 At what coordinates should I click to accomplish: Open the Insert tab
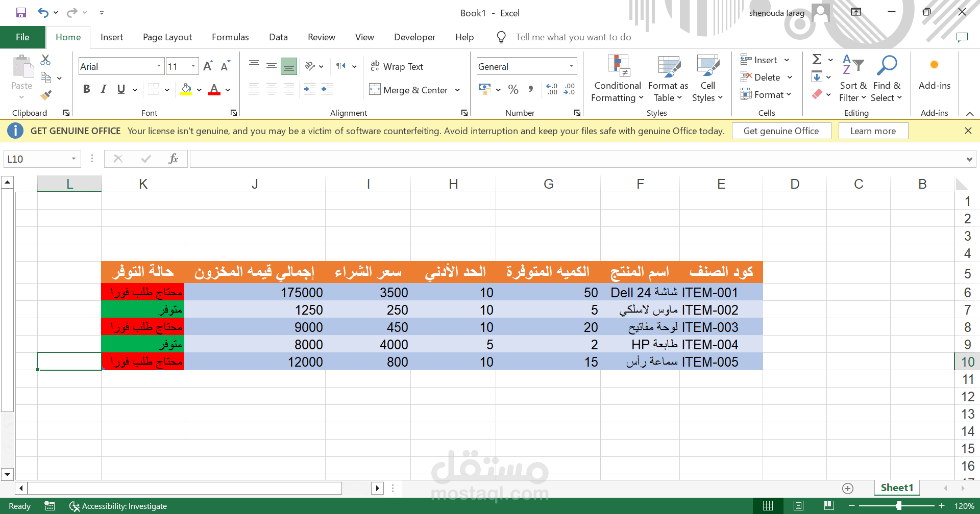coord(112,37)
